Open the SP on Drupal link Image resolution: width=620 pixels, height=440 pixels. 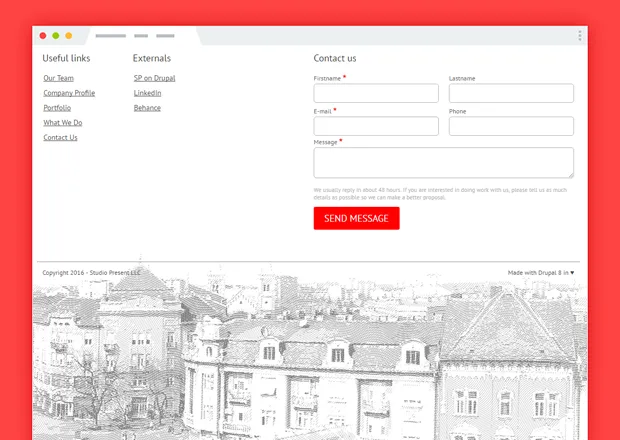pyautogui.click(x=154, y=78)
